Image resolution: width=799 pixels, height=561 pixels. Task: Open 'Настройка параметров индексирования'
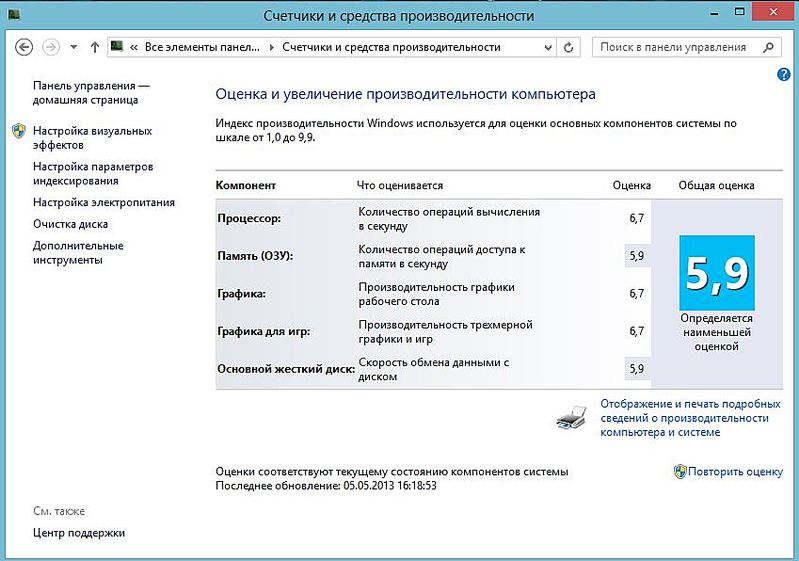point(93,174)
